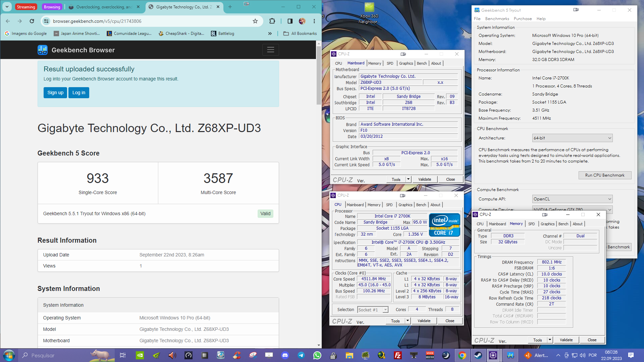Open the Architecture 64-bit dropdown
Screen dimensions: 644x362
point(572,138)
